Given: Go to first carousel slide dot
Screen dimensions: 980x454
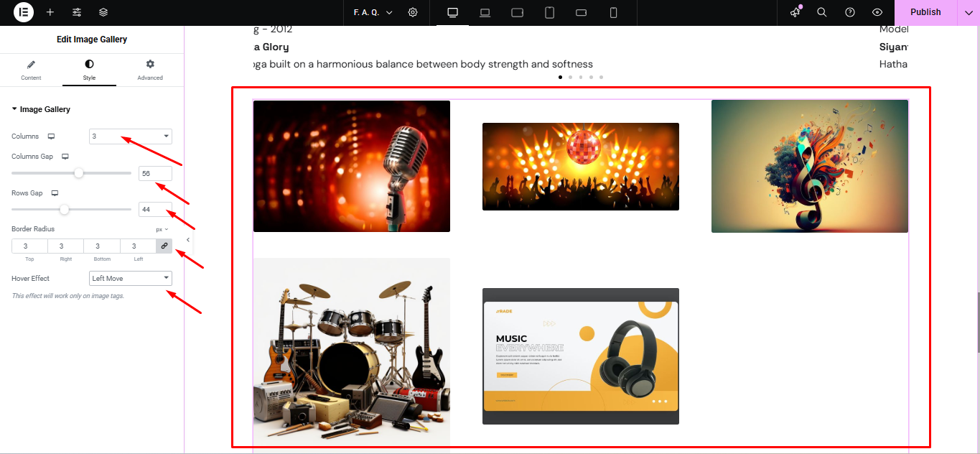Looking at the screenshot, I should 560,77.
